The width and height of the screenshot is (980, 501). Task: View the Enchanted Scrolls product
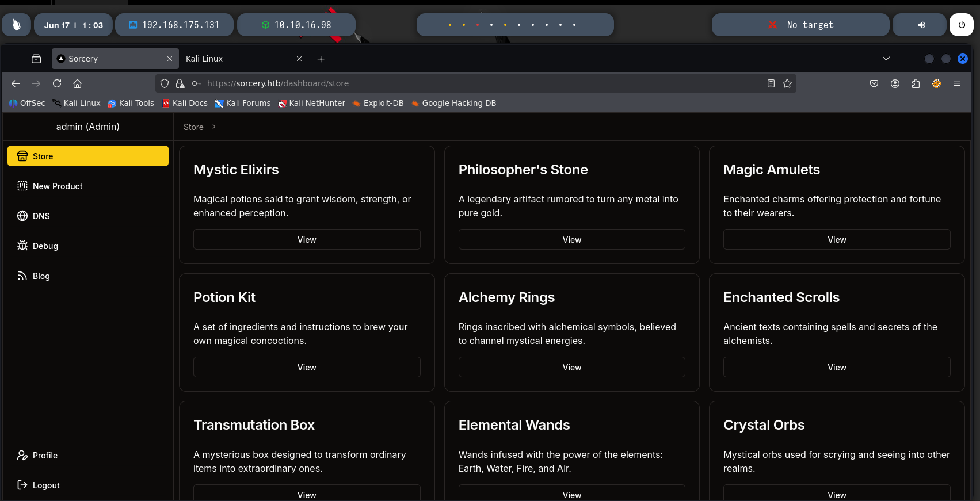(837, 368)
